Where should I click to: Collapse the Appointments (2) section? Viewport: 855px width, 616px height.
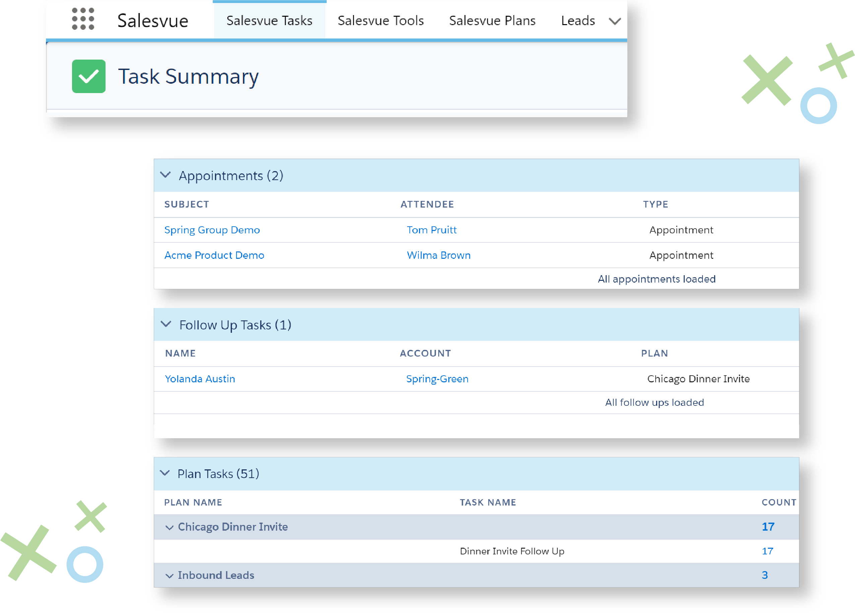click(x=166, y=175)
